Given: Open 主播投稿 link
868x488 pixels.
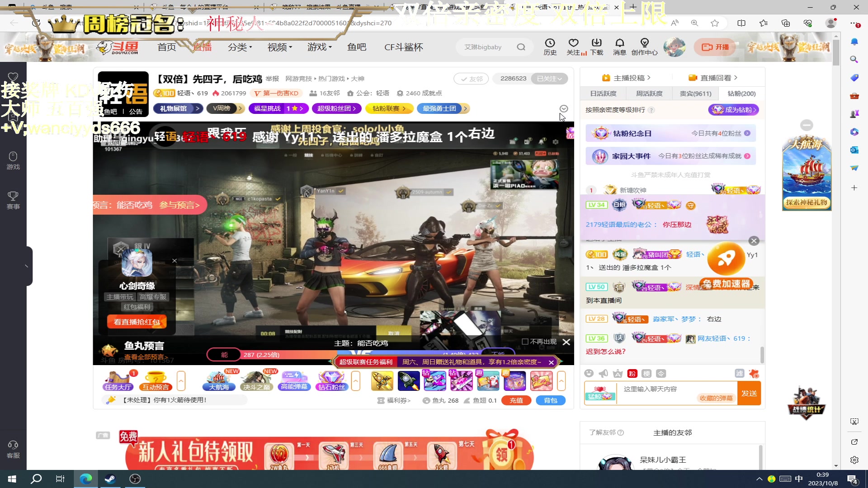Looking at the screenshot, I should click(x=626, y=78).
